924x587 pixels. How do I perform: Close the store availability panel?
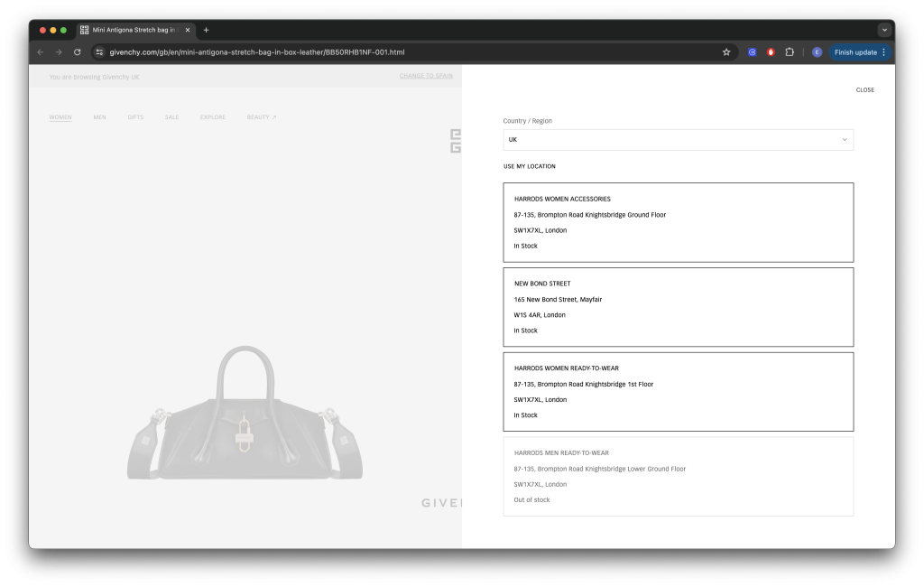coord(864,90)
